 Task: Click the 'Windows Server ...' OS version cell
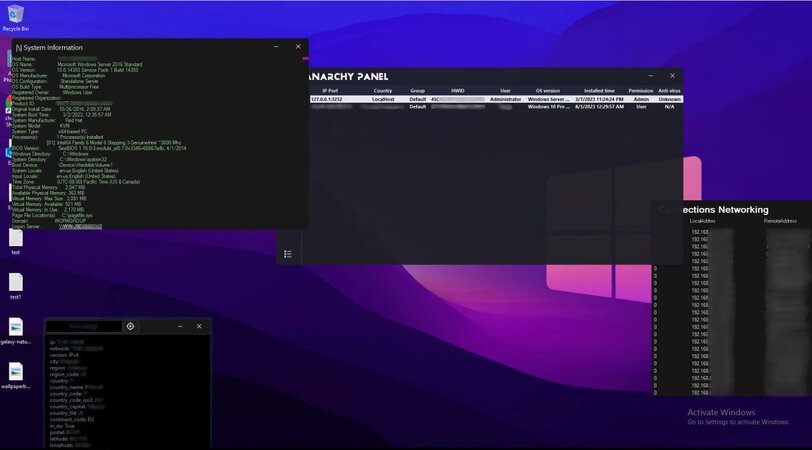pyautogui.click(x=548, y=99)
